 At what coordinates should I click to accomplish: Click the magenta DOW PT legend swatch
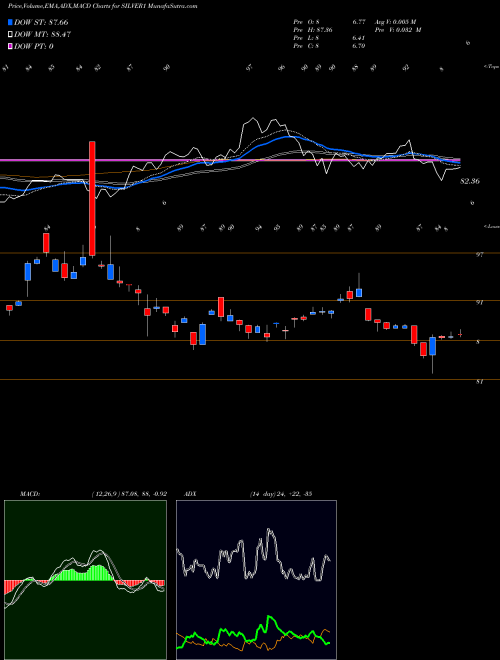[x=11, y=46]
